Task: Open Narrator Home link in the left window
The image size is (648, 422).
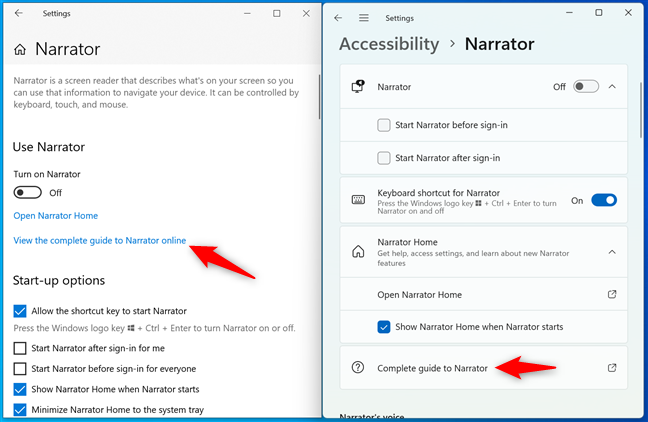Action: [x=55, y=216]
